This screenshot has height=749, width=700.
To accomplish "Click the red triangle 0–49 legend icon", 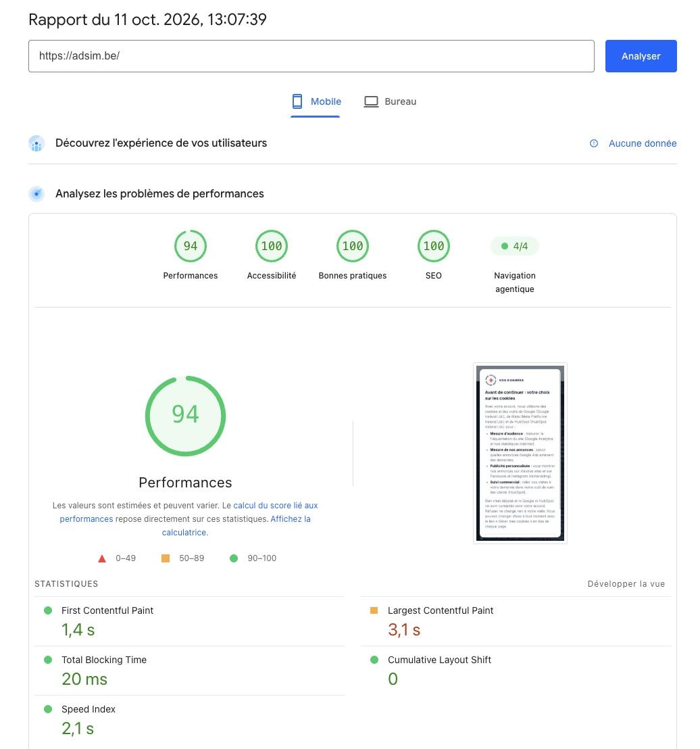I will click(x=102, y=558).
